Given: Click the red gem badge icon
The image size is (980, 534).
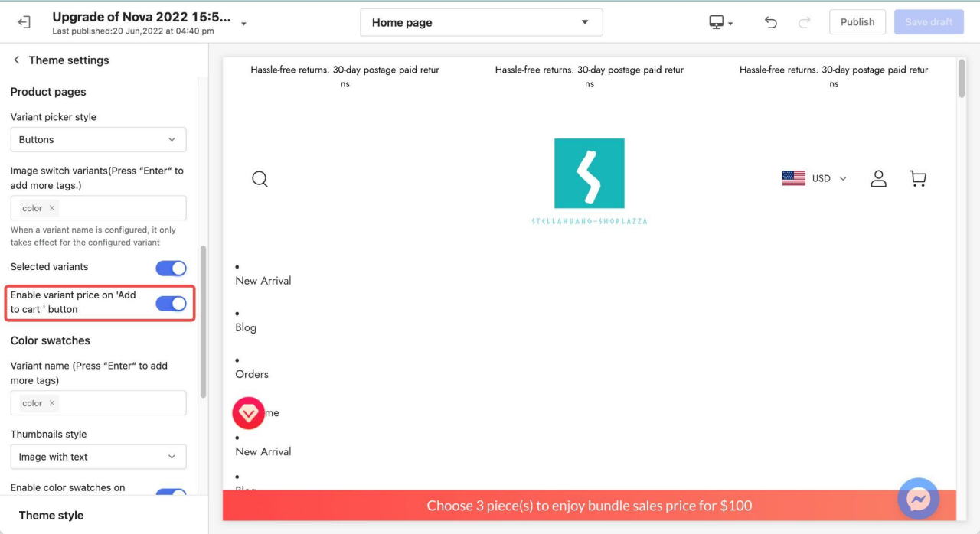Looking at the screenshot, I should coord(249,413).
